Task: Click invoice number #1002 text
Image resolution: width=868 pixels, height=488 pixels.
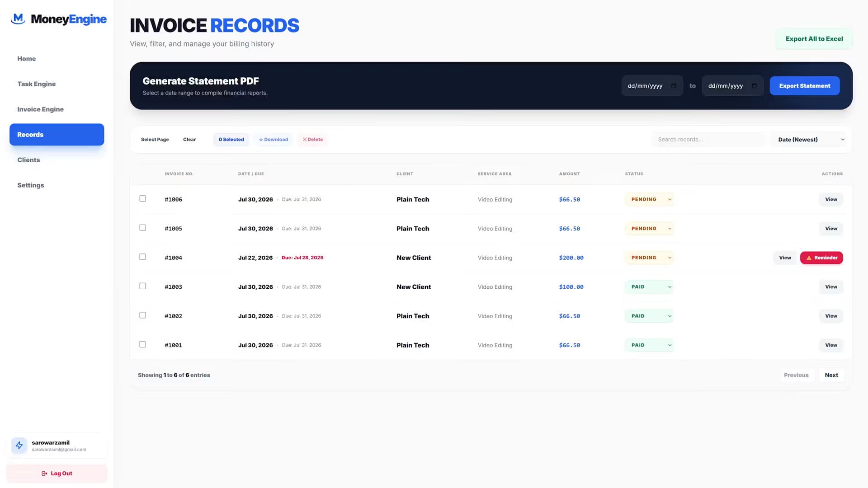Action: point(173,316)
